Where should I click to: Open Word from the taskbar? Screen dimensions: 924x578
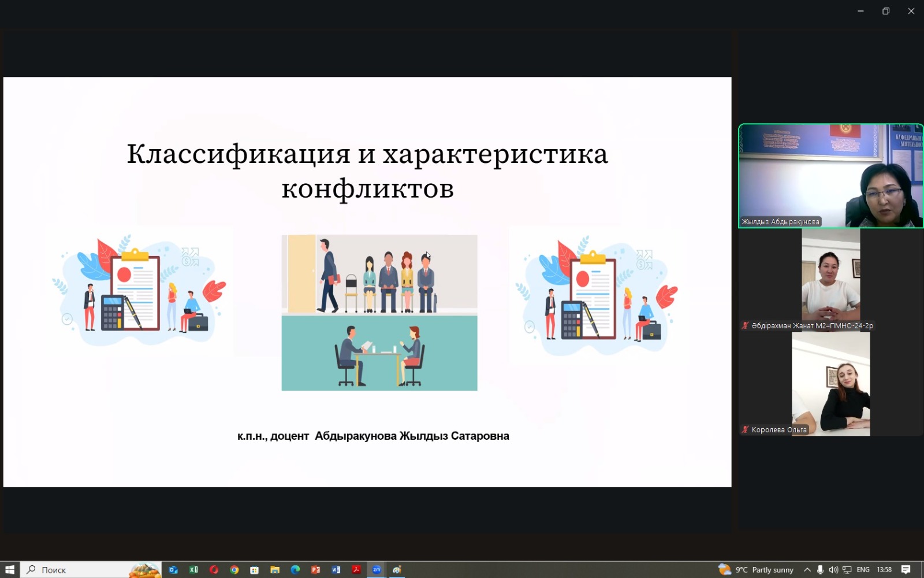point(336,570)
